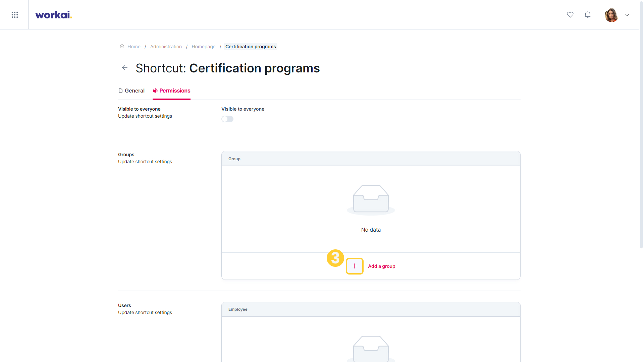This screenshot has height=362, width=644.
Task: Switch to the General tab
Action: 131,90
